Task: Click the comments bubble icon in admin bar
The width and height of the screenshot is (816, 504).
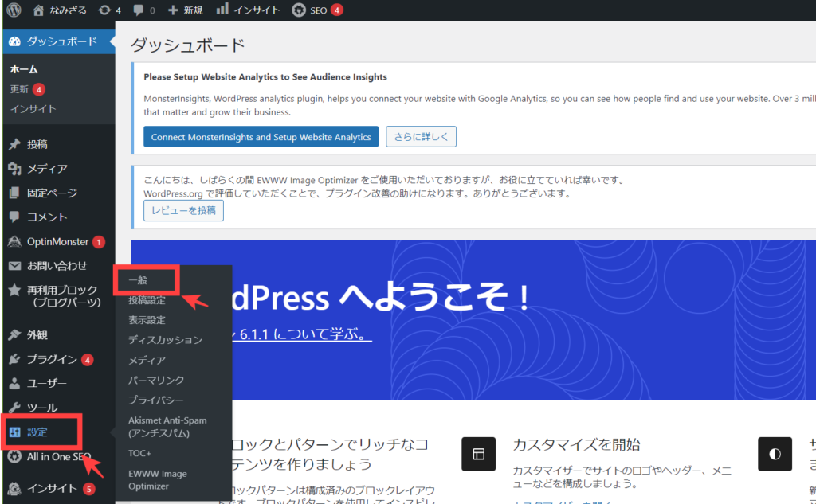Action: [x=139, y=10]
